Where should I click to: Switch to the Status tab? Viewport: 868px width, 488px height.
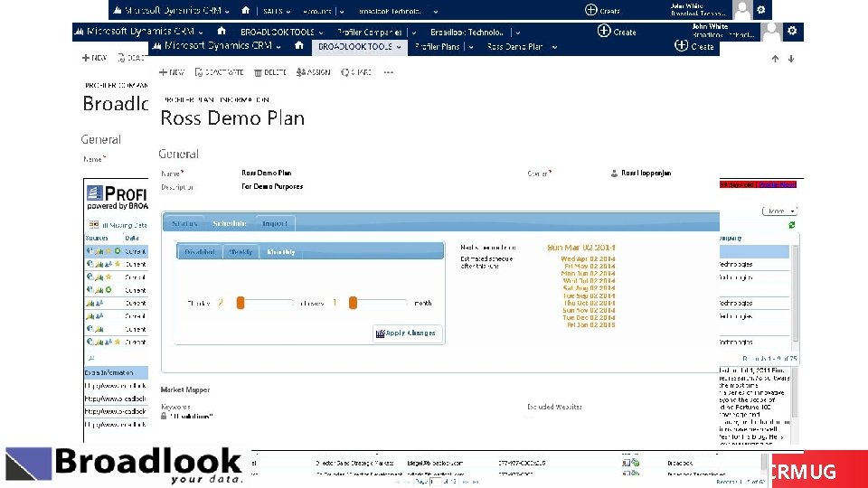184,223
